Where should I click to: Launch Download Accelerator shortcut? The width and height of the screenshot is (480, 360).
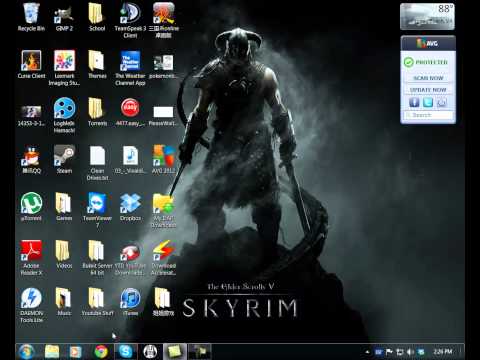[163, 258]
